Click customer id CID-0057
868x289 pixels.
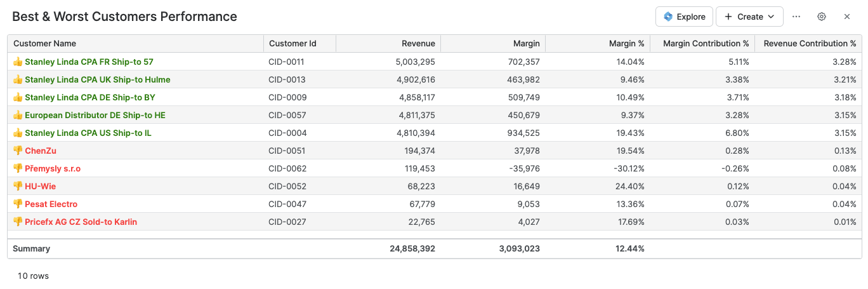click(287, 115)
